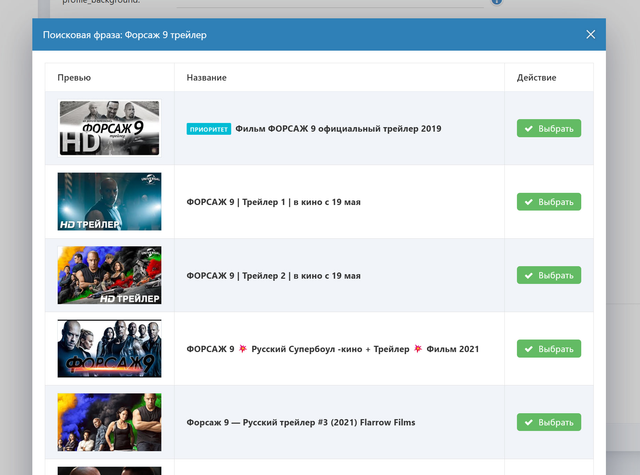The height and width of the screenshot is (475, 640).
Task: Click Выбрать for Фильм ФОРСАЖ 9 официальный трейлер 2019
Action: pyautogui.click(x=549, y=128)
